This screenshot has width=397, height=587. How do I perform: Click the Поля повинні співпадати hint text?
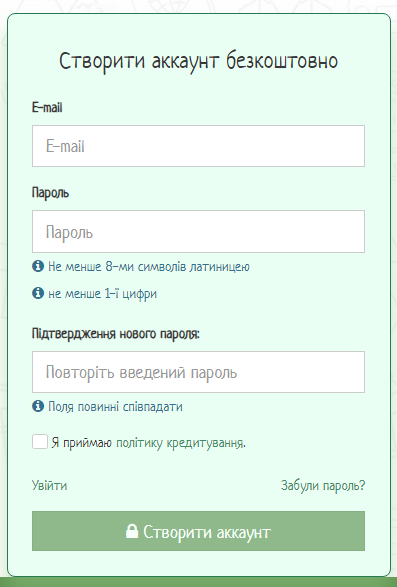(115, 407)
